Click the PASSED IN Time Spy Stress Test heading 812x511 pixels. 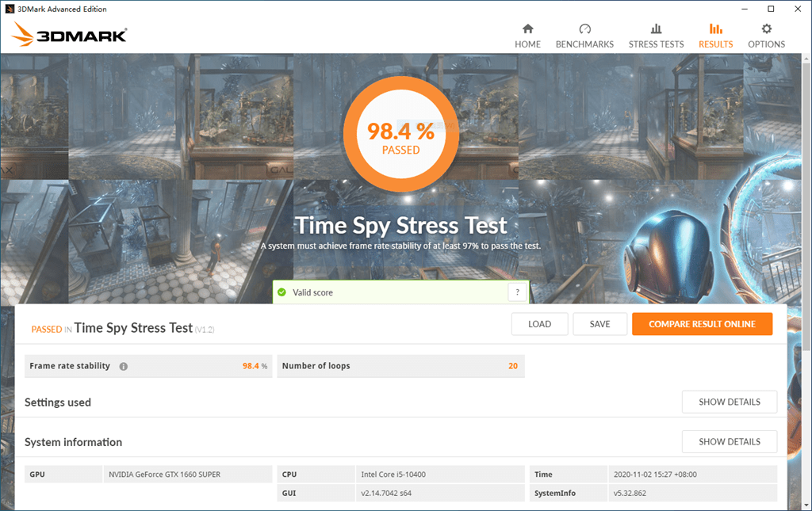tap(123, 328)
